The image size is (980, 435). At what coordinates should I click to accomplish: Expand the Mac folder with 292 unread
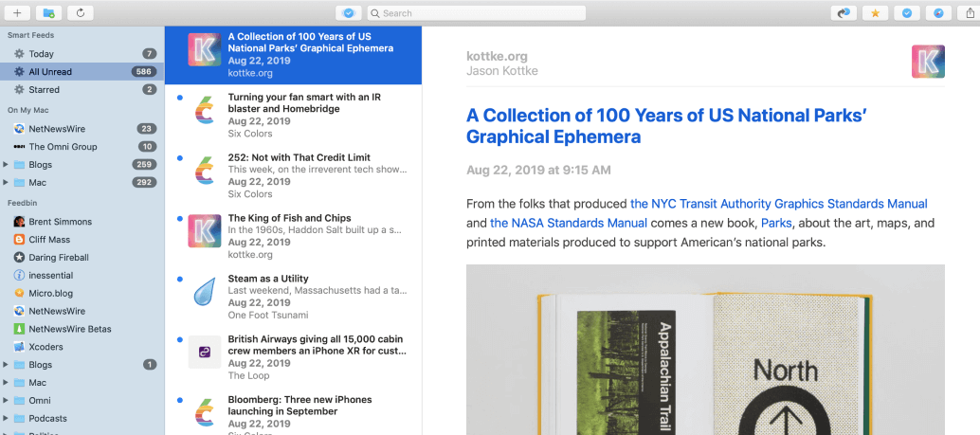coord(6,183)
